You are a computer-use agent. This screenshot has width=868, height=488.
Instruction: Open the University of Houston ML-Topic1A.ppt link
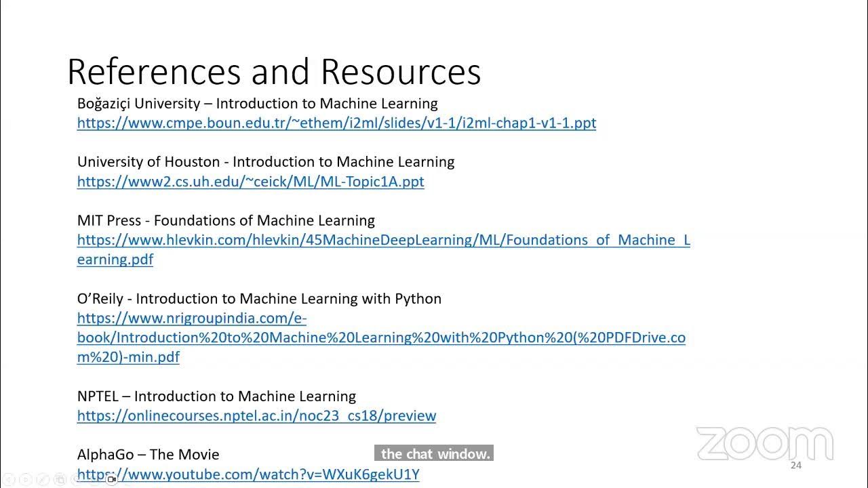pos(250,182)
